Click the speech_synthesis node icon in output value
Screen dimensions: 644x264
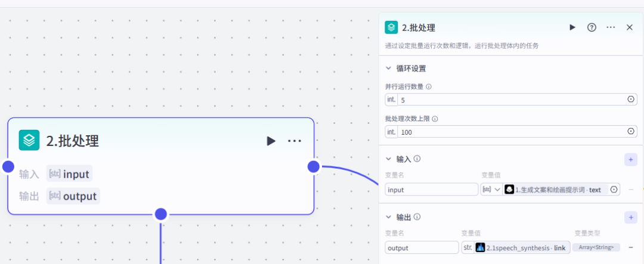point(481,248)
